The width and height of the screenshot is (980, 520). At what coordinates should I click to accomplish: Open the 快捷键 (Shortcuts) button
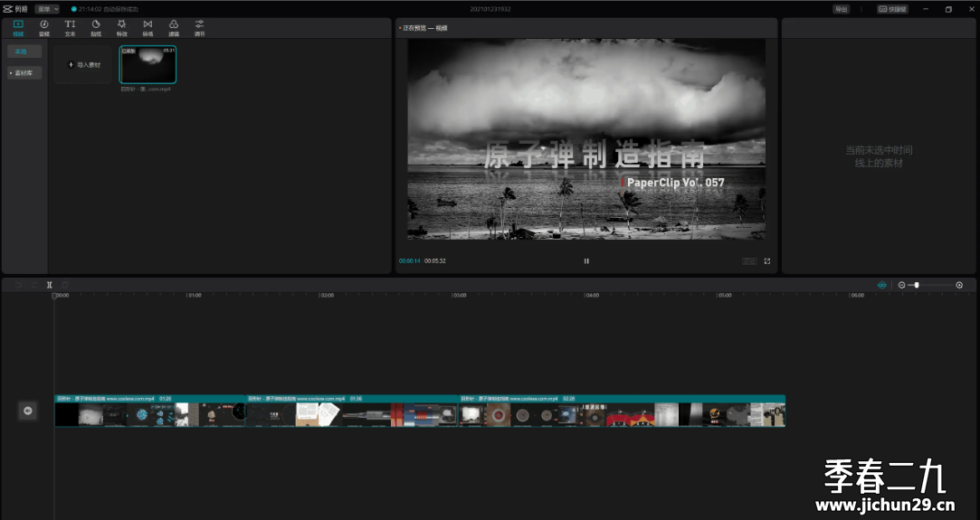coord(892,9)
